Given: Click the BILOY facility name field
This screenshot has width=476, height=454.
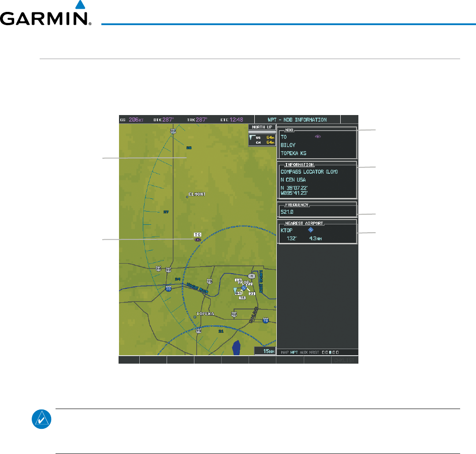Looking at the screenshot, I should (288, 145).
